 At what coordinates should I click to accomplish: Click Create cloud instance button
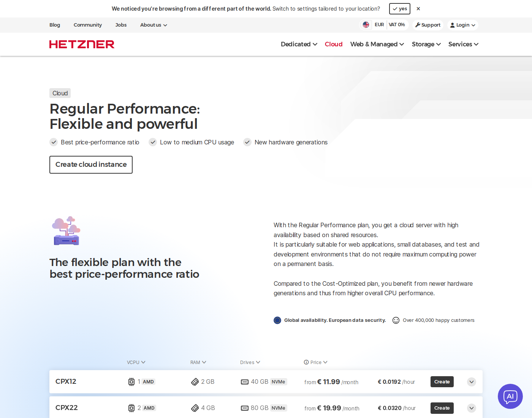pyautogui.click(x=91, y=165)
